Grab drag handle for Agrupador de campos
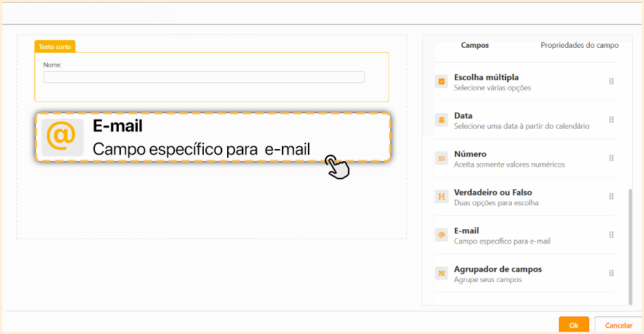Screen dimensions: 644x334 [x=612, y=273]
